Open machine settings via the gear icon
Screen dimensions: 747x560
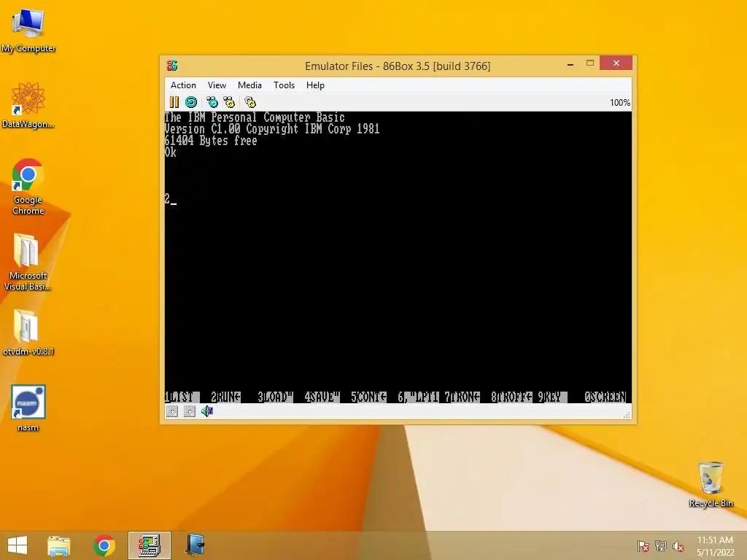pyautogui.click(x=250, y=102)
